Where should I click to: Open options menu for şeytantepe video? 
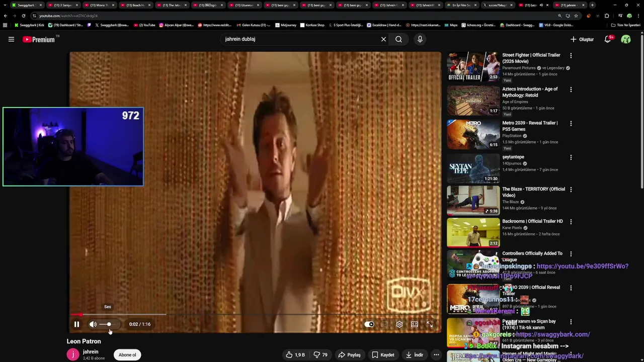(x=571, y=157)
